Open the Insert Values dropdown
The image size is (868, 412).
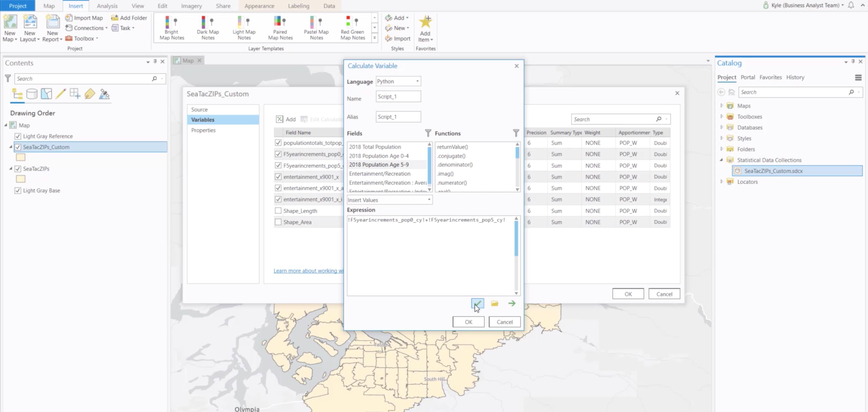[429, 200]
